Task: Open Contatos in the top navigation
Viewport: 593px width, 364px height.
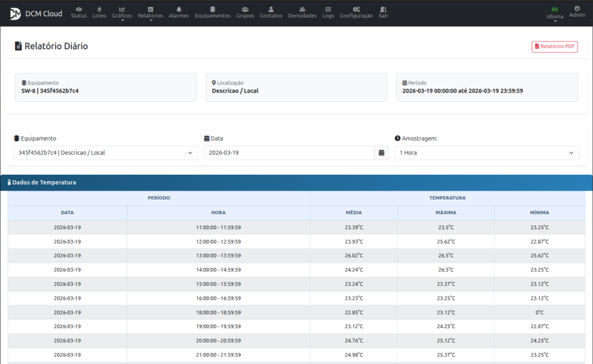Action: pos(271,12)
